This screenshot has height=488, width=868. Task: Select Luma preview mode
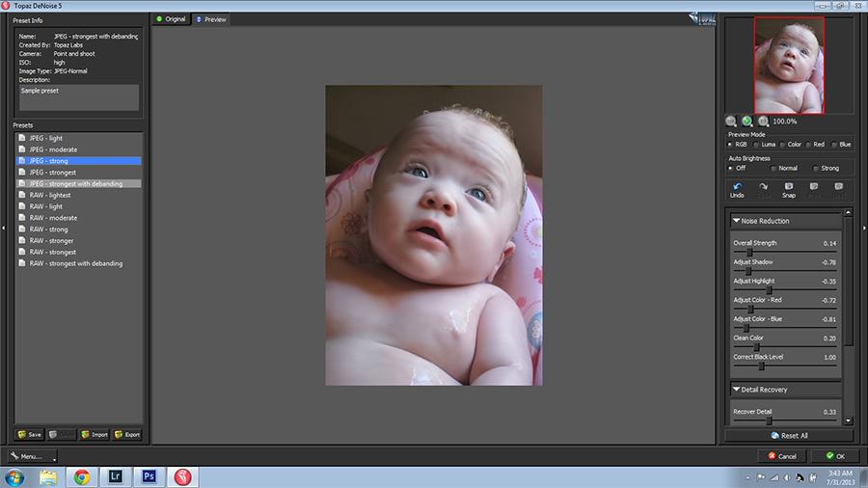pos(758,144)
